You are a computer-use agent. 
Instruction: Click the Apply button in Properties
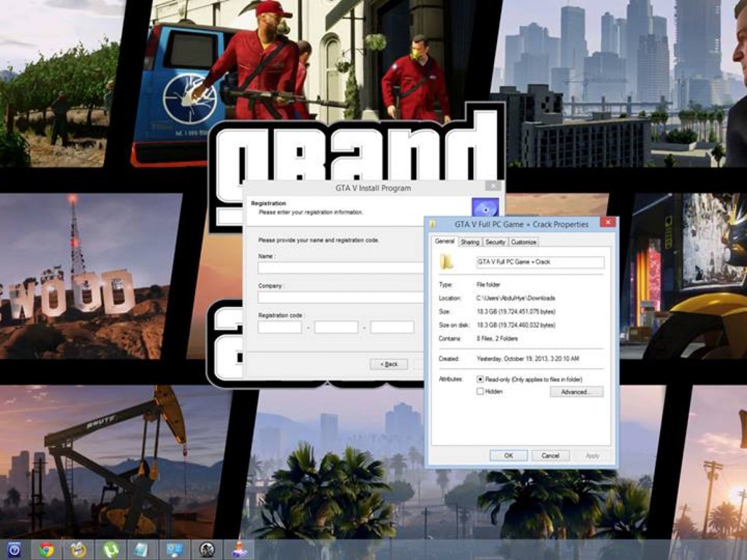pos(592,455)
